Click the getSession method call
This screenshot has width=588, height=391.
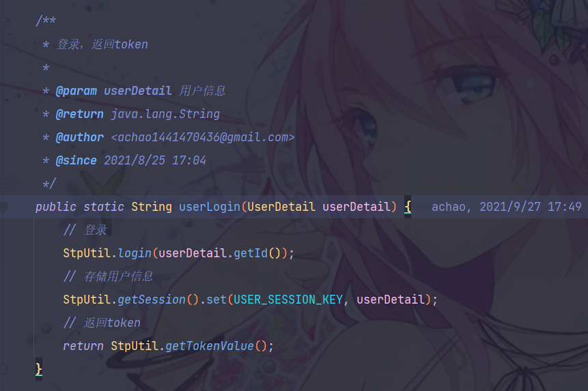152,300
